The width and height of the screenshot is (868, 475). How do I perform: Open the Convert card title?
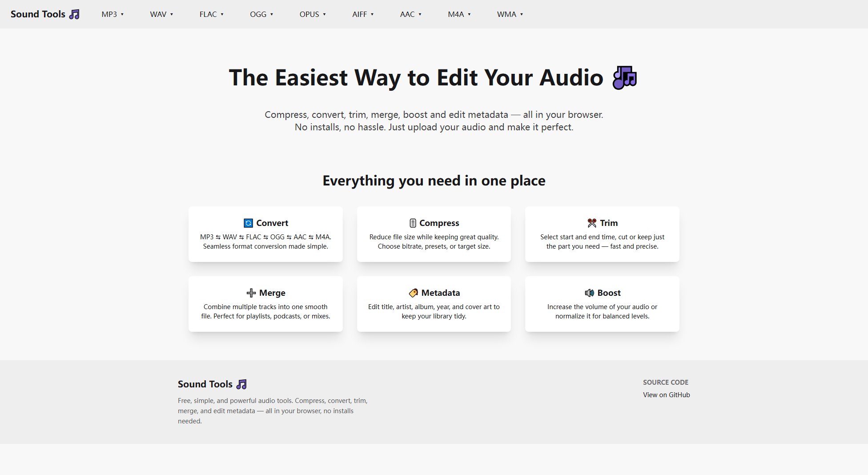(272, 223)
